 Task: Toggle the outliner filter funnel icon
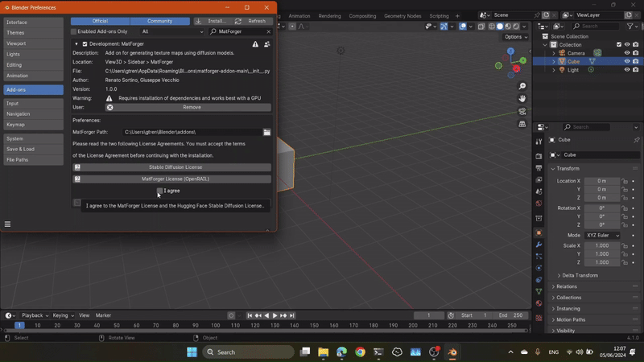pos(630,27)
